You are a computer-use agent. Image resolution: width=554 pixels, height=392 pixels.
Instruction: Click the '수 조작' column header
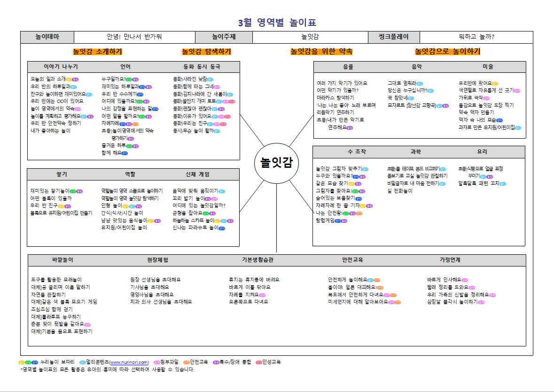pos(357,152)
